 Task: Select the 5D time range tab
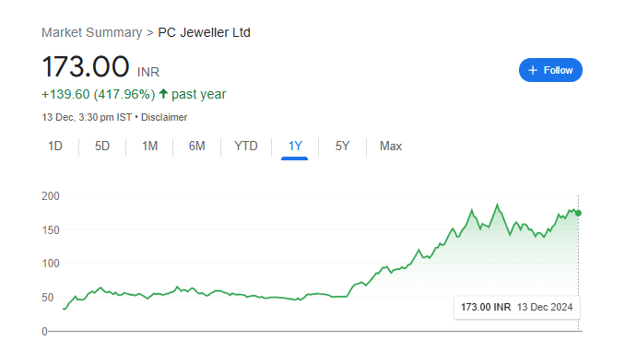(x=102, y=147)
